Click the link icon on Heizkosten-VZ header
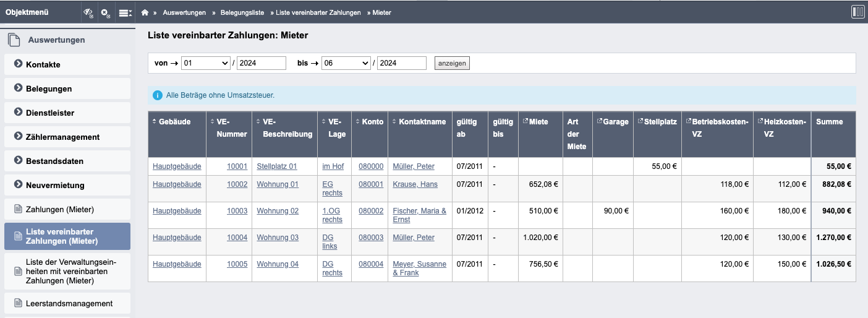868x318 pixels. coord(760,121)
